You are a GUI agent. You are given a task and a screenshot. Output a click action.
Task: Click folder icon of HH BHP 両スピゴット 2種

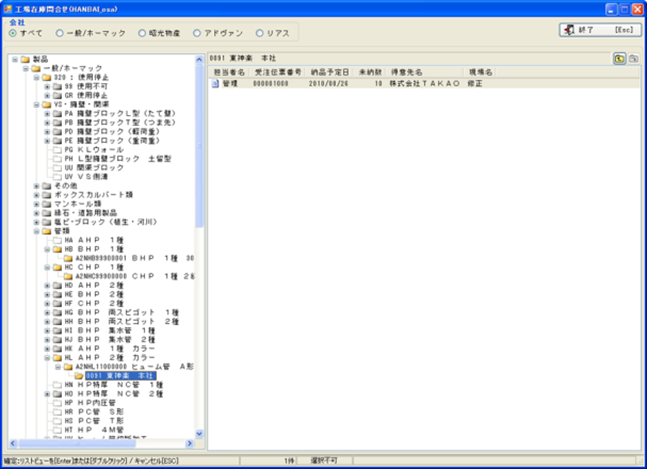(x=57, y=322)
